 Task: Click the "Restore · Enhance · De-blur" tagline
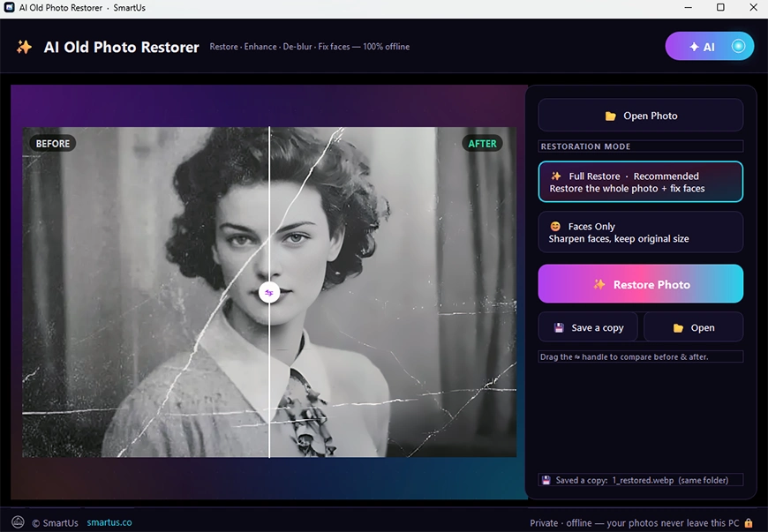coord(310,47)
